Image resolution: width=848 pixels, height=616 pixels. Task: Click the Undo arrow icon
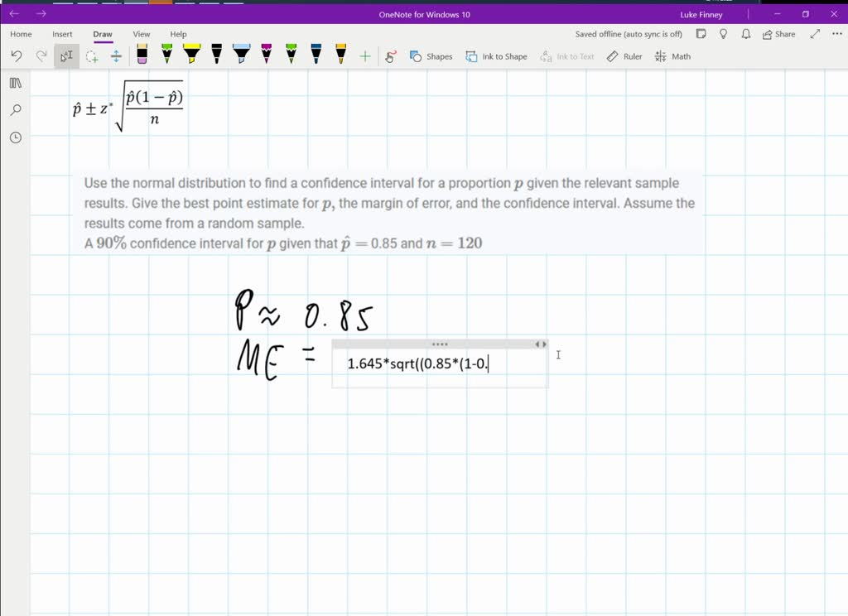(17, 56)
